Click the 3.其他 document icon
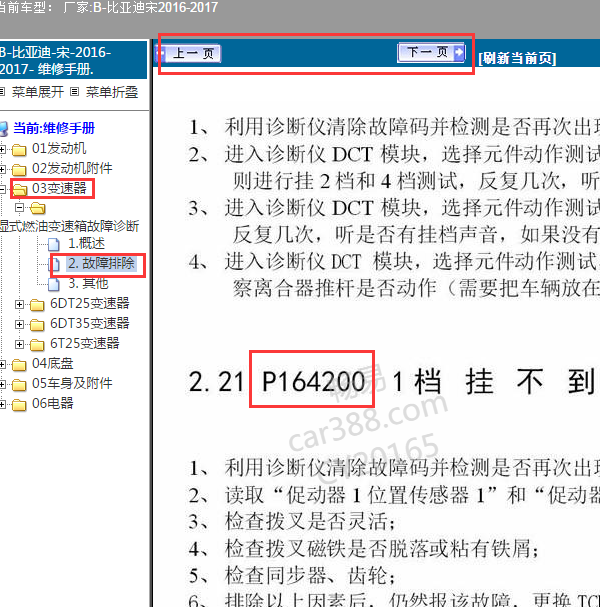600x607 pixels. click(x=53, y=285)
